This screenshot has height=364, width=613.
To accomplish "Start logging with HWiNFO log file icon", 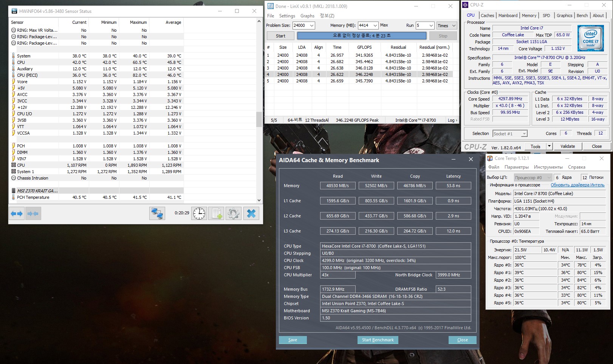I will coord(217,214).
